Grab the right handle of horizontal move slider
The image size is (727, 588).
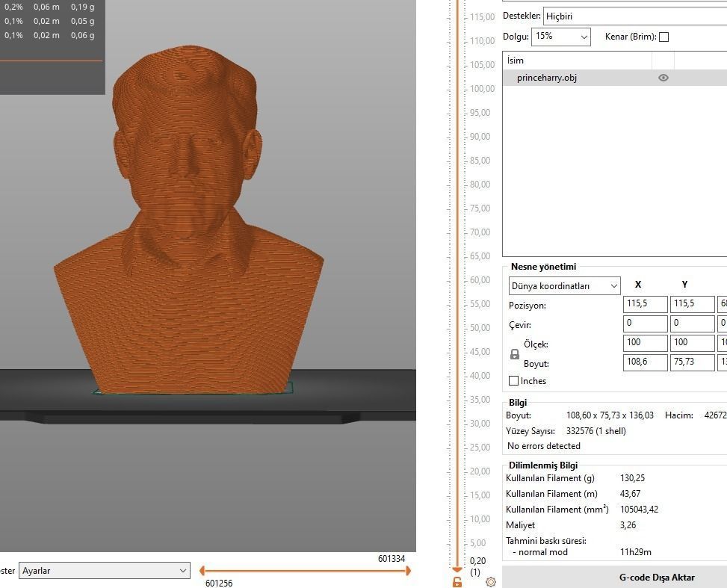coord(408,571)
